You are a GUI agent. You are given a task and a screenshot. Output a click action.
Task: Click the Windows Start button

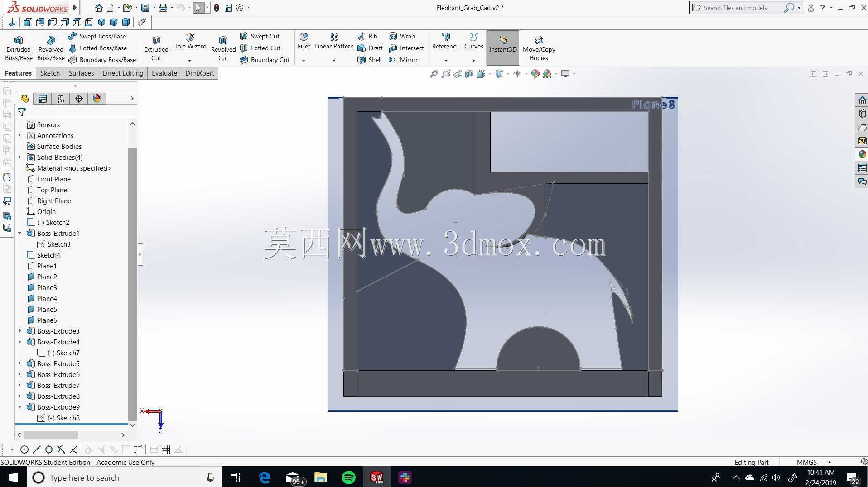(x=13, y=477)
